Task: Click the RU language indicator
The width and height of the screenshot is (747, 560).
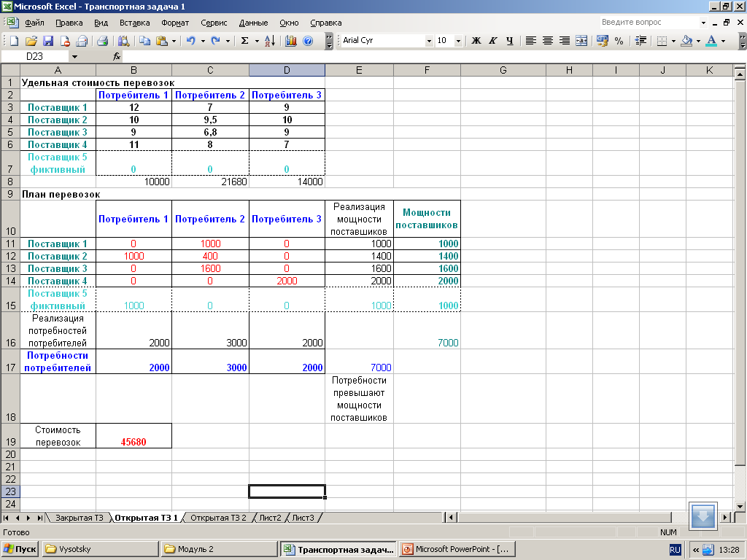Action: click(675, 550)
